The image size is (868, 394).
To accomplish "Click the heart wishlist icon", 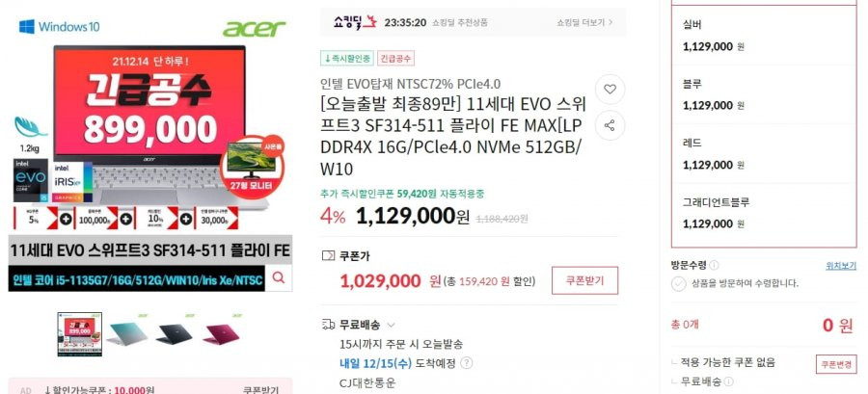I will pos(610,90).
